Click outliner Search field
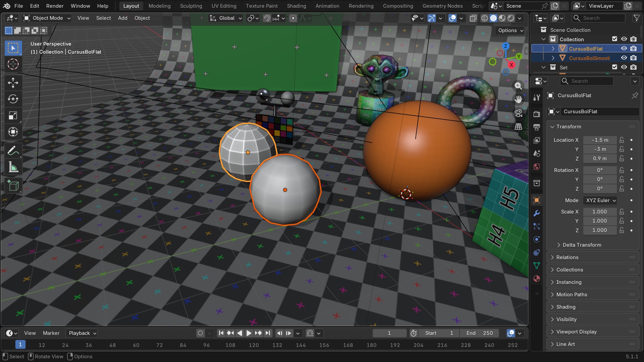This screenshot has width=644, height=362. tap(599, 18)
